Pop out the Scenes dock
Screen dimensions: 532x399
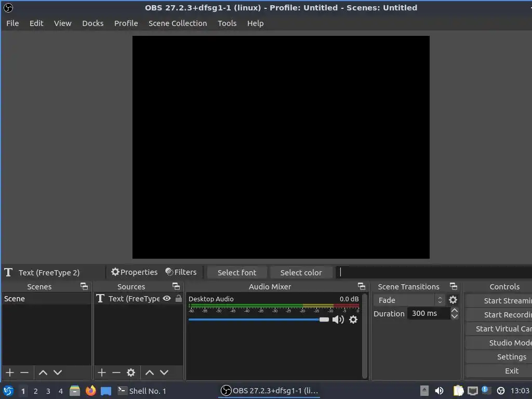pyautogui.click(x=84, y=286)
